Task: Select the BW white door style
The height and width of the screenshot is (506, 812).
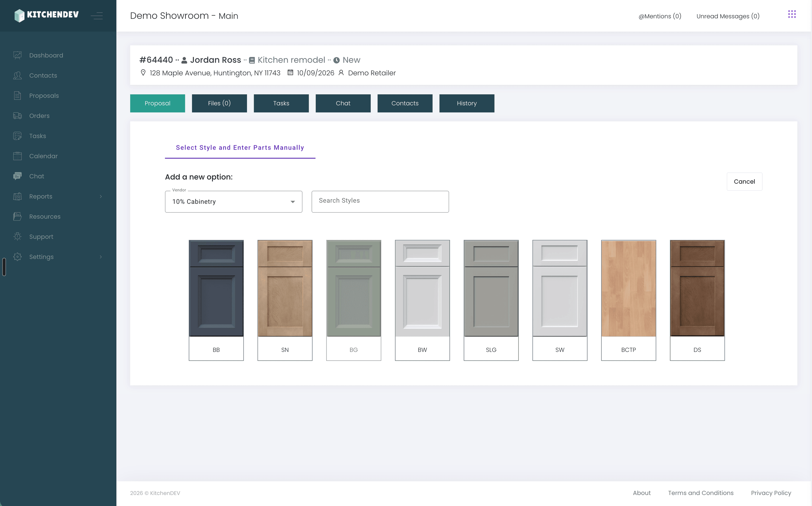Action: [x=422, y=300]
